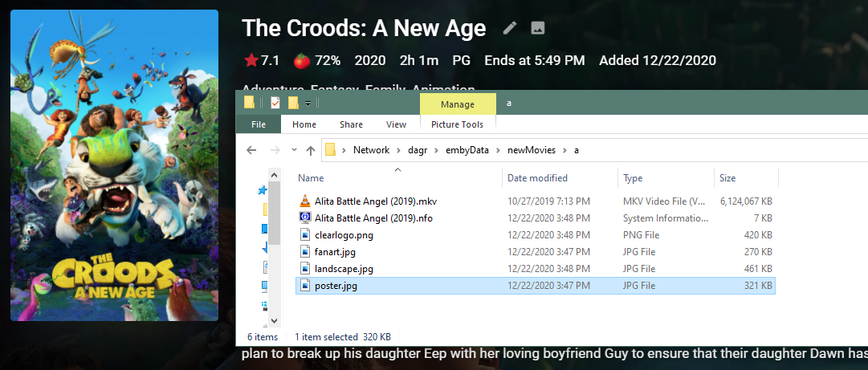Viewport: 868px width, 370px height.
Task: Open the Customize Quick Access Toolbar dropdown
Action: click(308, 103)
